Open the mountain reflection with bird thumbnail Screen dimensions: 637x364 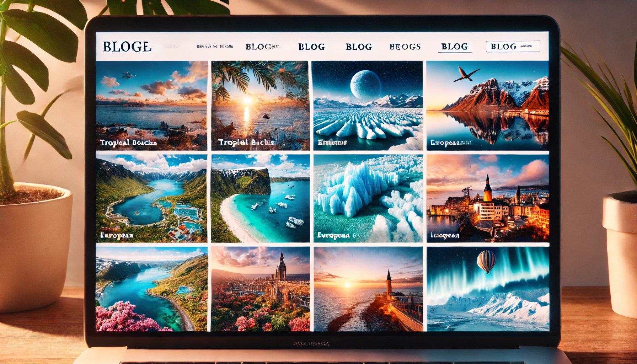coord(488,106)
